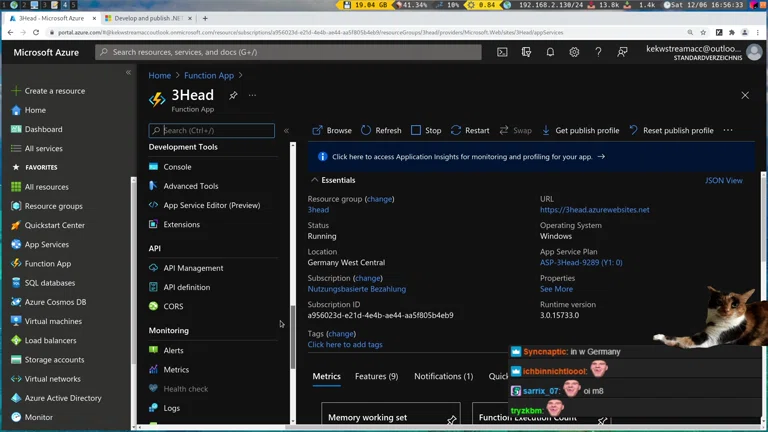The height and width of the screenshot is (432, 768).
Task: Open Directory and subscription filter icon
Action: point(526,52)
